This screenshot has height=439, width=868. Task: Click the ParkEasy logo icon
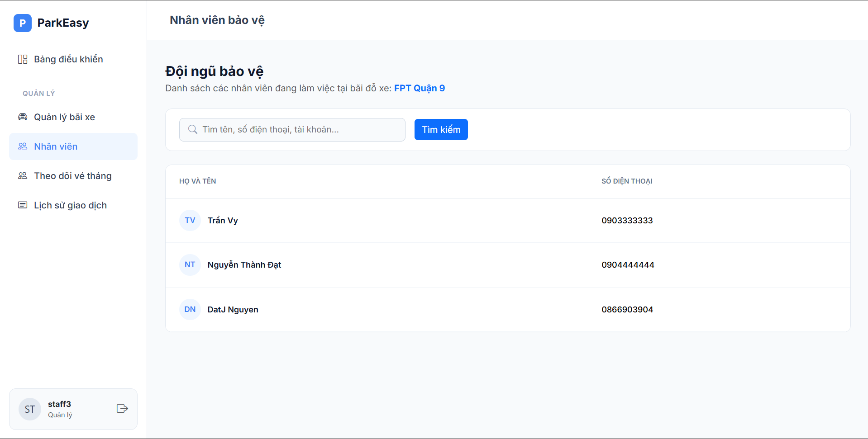[x=22, y=23]
